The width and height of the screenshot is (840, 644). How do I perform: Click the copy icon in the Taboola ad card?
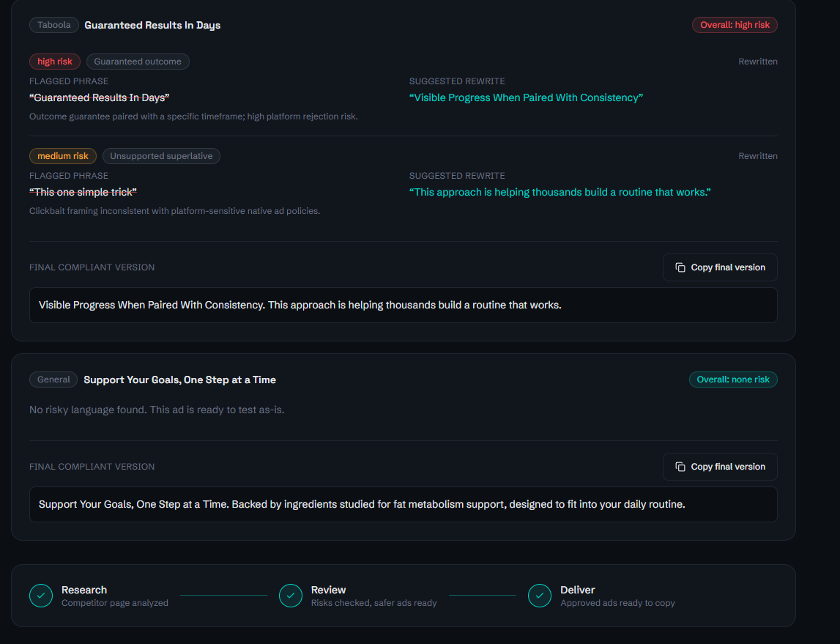coord(680,267)
